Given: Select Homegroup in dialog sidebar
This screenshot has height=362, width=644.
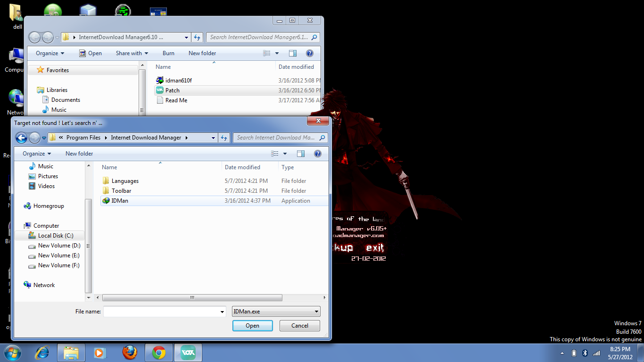Looking at the screenshot, I should pyautogui.click(x=44, y=206).
